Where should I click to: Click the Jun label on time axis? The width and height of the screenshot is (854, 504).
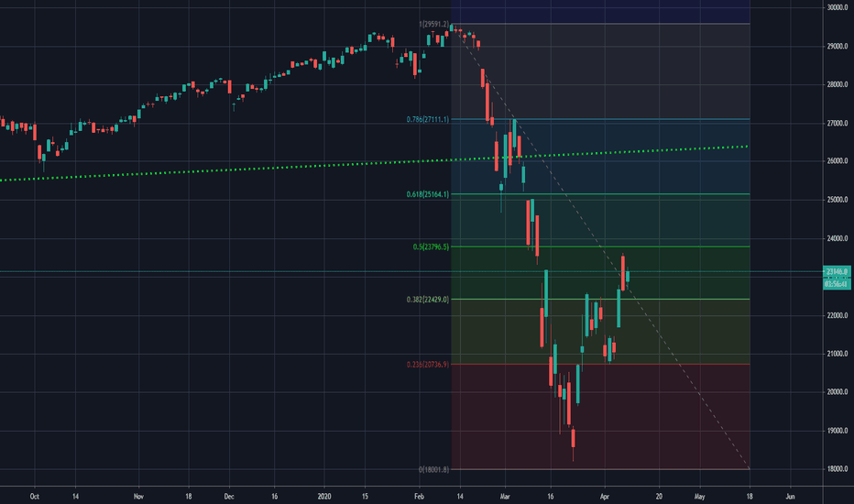[790, 497]
